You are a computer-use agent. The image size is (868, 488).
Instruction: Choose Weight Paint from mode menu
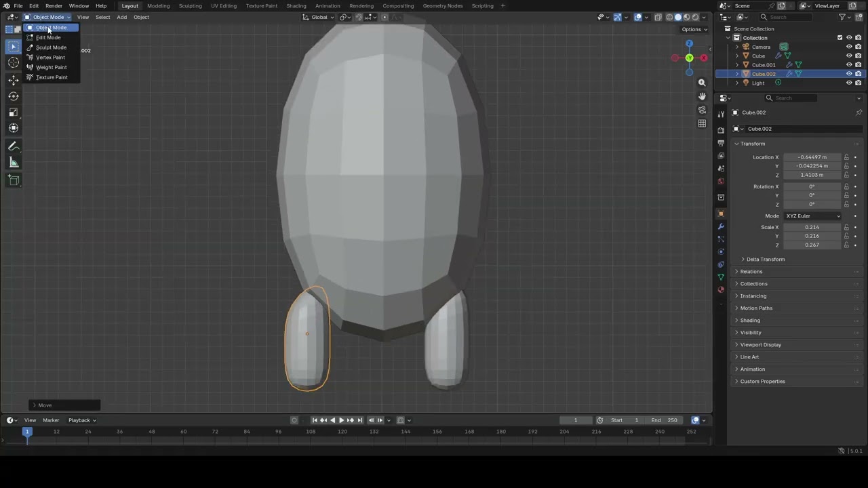pos(52,67)
